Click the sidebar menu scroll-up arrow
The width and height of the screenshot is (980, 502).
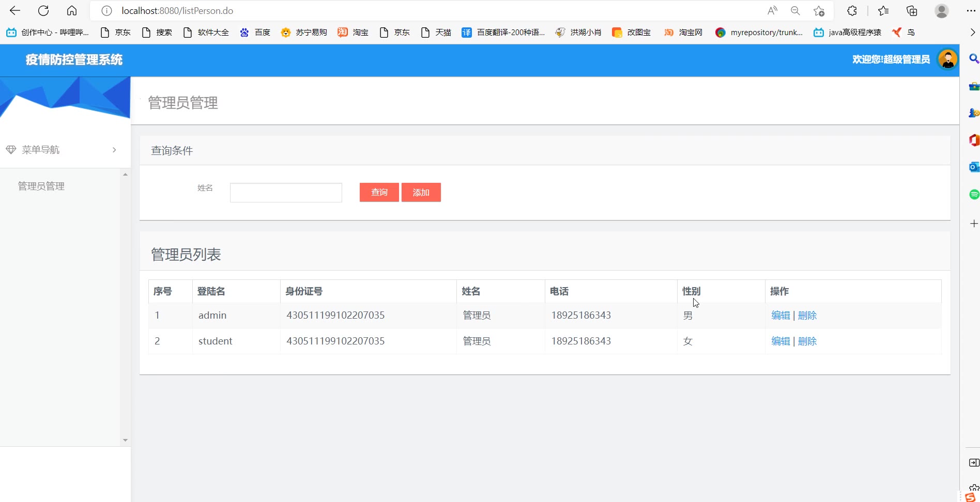pyautogui.click(x=125, y=175)
